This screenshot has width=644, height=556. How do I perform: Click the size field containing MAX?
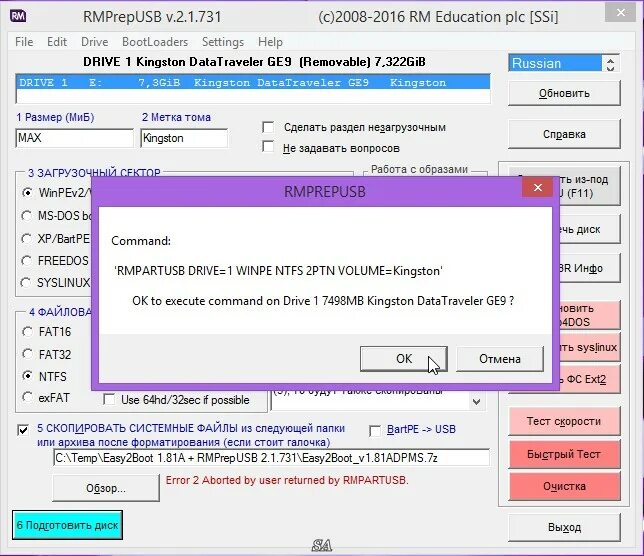74,138
